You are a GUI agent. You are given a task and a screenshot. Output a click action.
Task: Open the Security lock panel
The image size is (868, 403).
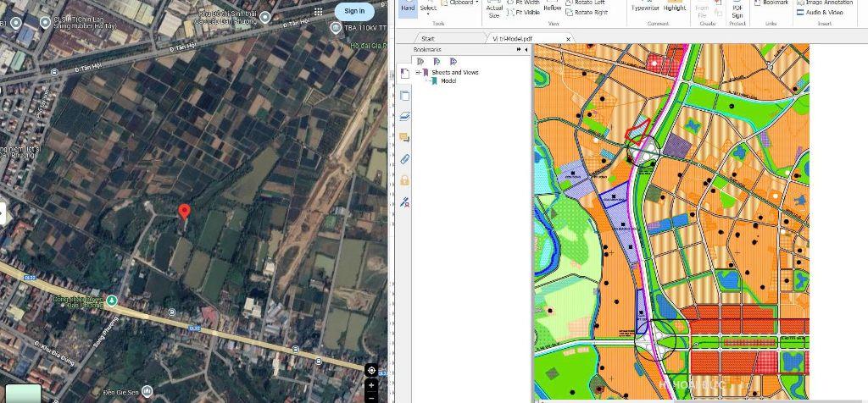click(x=404, y=180)
